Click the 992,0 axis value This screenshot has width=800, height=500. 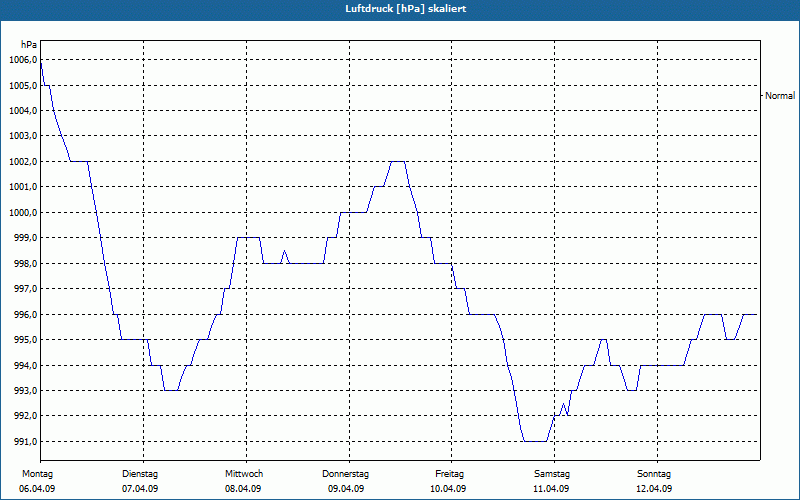[x=25, y=416]
